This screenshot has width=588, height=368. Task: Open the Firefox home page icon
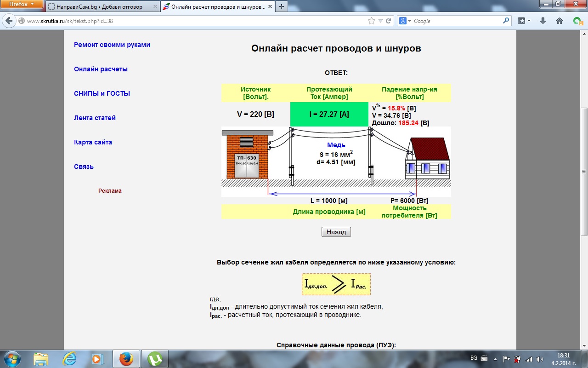(x=559, y=21)
